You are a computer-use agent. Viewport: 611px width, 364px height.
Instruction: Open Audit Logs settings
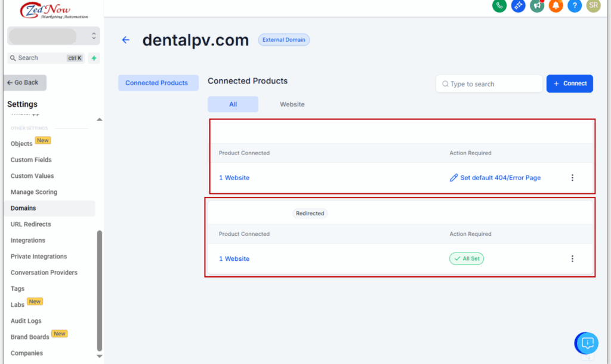point(26,321)
